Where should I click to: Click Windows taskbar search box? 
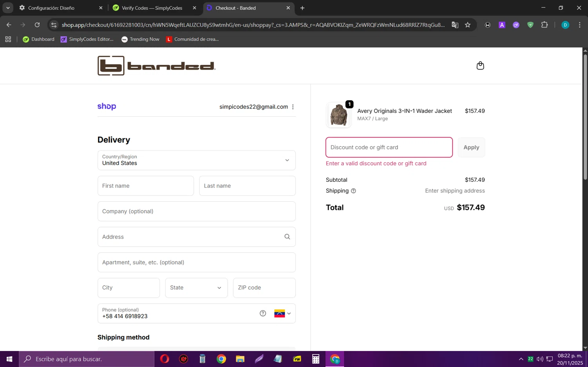87,359
